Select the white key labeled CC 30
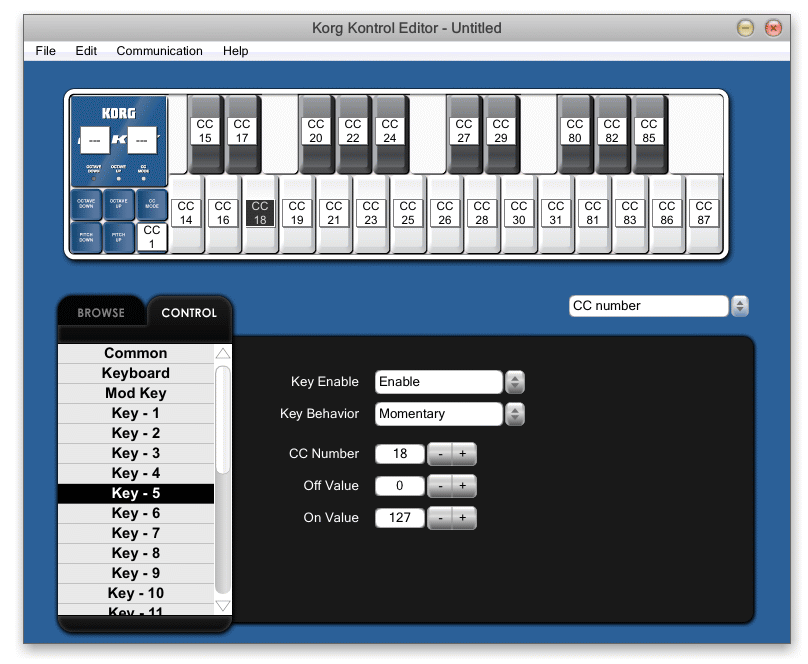 pyautogui.click(x=519, y=213)
